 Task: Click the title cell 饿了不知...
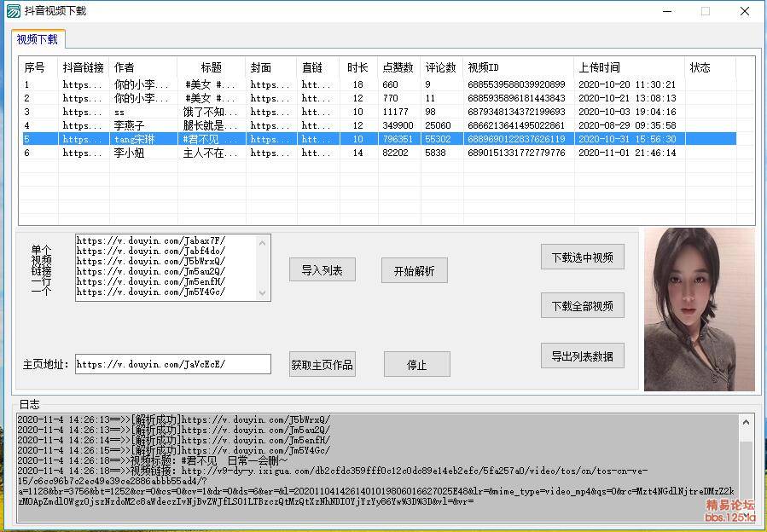tap(211, 112)
